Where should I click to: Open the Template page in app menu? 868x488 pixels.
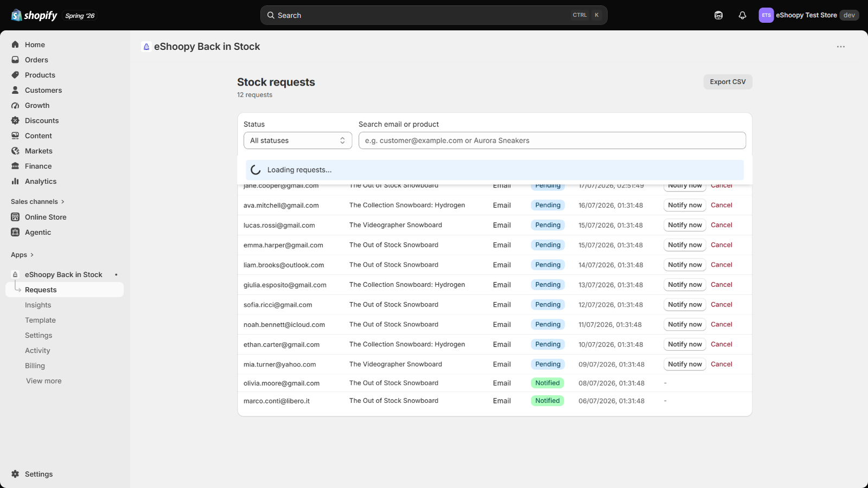(40, 320)
